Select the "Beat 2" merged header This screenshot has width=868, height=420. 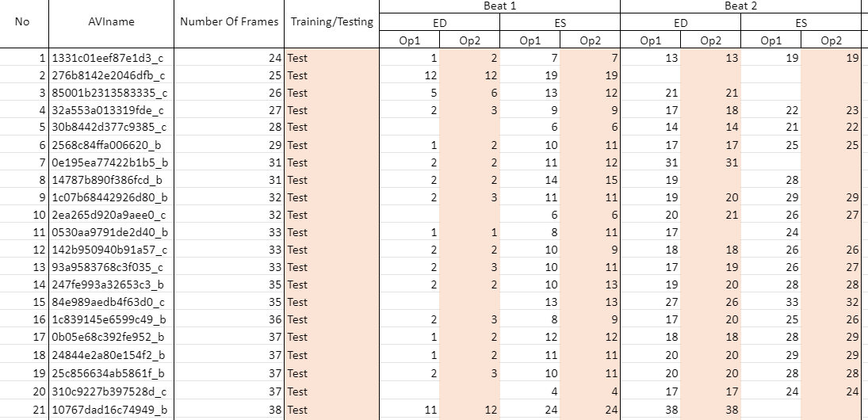point(740,6)
